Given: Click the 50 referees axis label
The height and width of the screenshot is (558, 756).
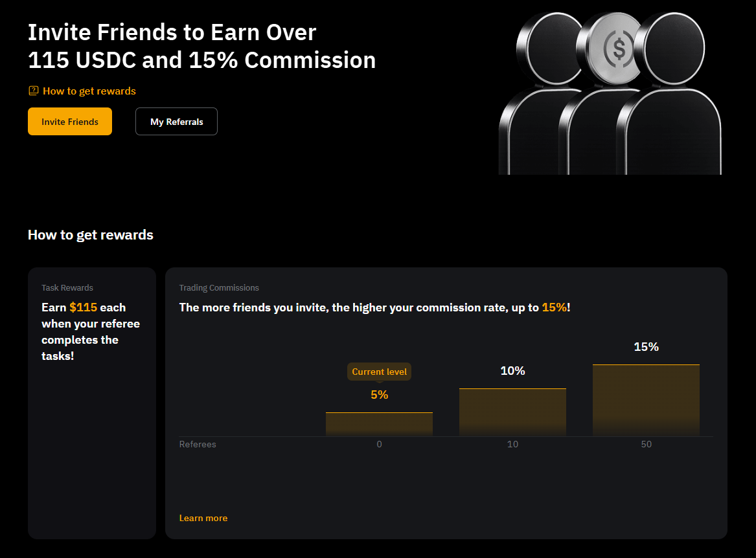Looking at the screenshot, I should click(646, 445).
